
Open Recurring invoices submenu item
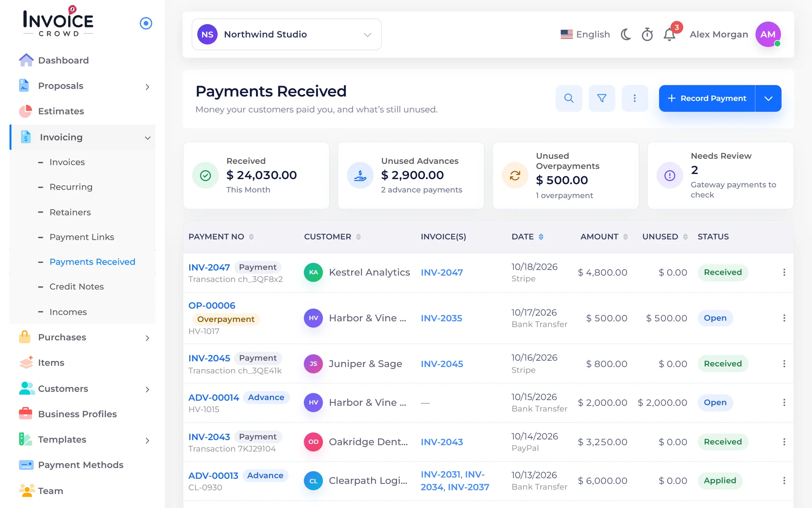71,187
